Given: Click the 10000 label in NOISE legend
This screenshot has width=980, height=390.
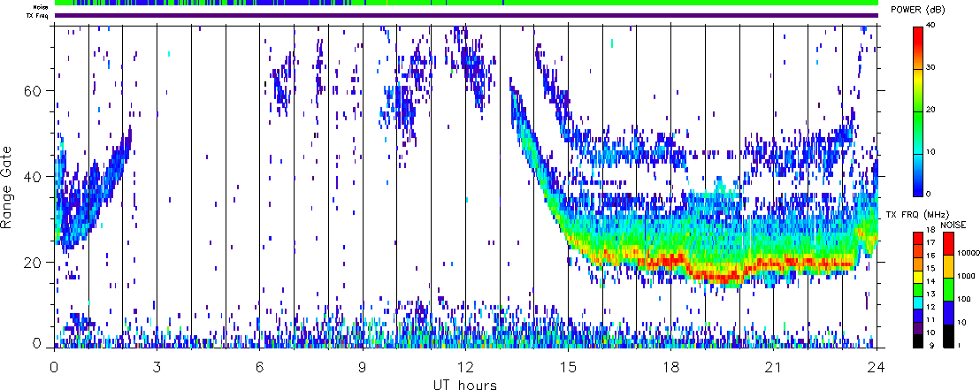Looking at the screenshot, I should pos(969,253).
